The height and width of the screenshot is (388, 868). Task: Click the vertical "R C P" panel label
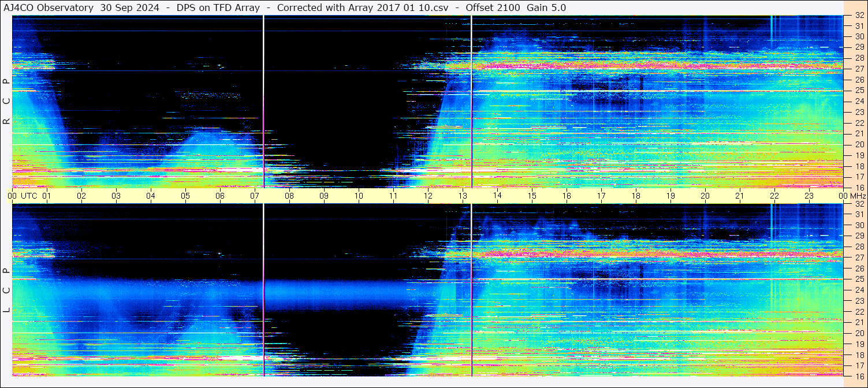coord(6,102)
